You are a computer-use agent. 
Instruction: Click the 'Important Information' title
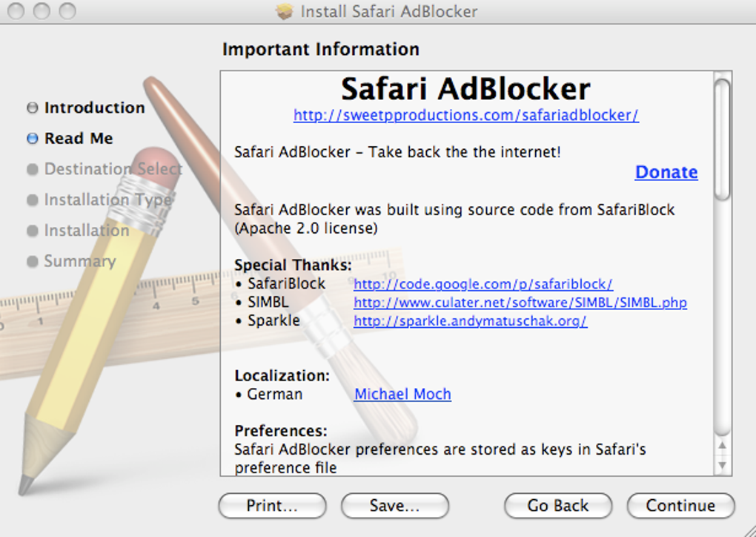pyautogui.click(x=321, y=49)
